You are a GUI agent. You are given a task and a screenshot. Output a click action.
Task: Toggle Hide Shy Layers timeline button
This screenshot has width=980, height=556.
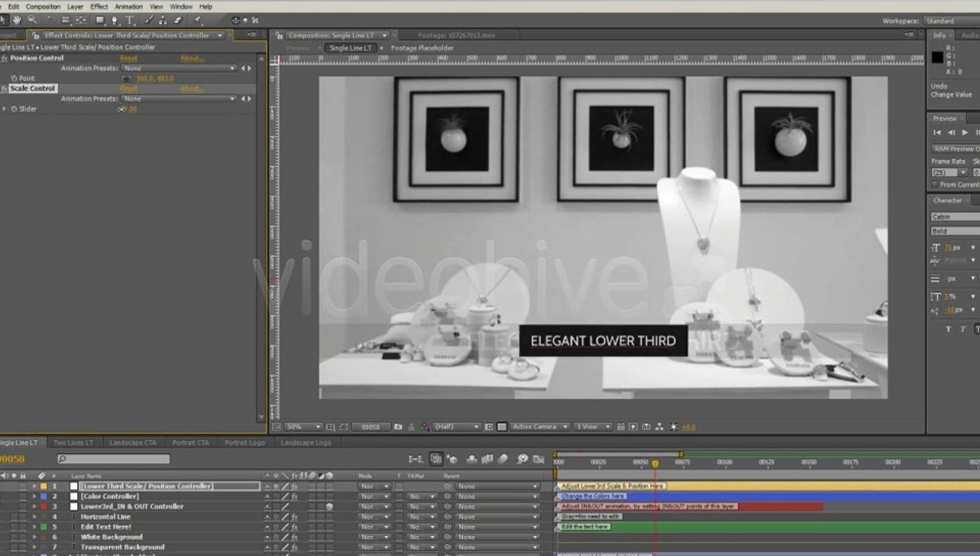pos(471,459)
